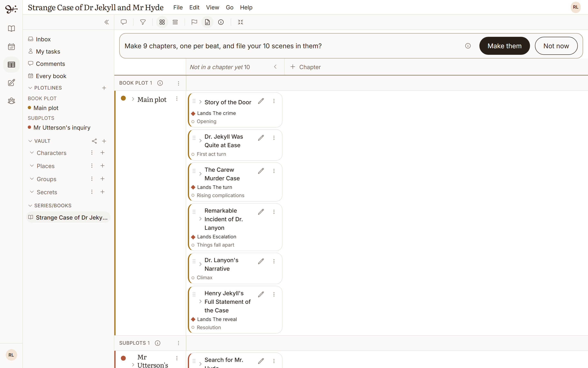588x368 pixels.
Task: Open the people group rail icon
Action: pyautogui.click(x=11, y=101)
